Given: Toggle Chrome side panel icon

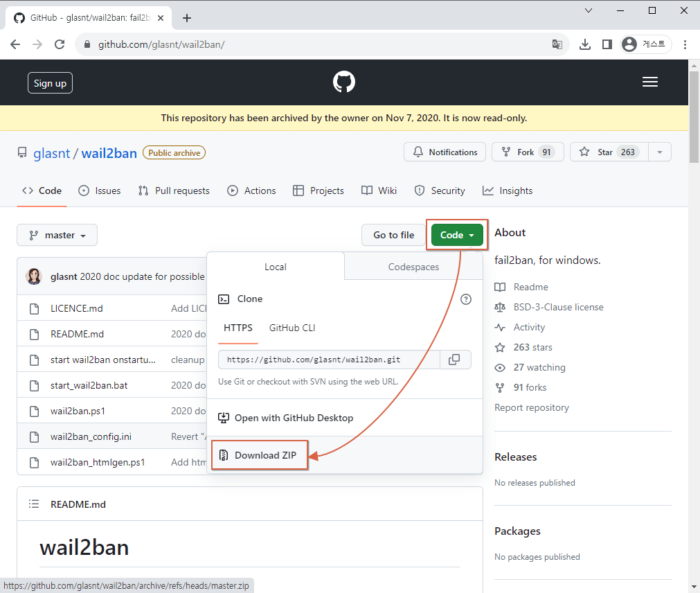Looking at the screenshot, I should [x=607, y=44].
